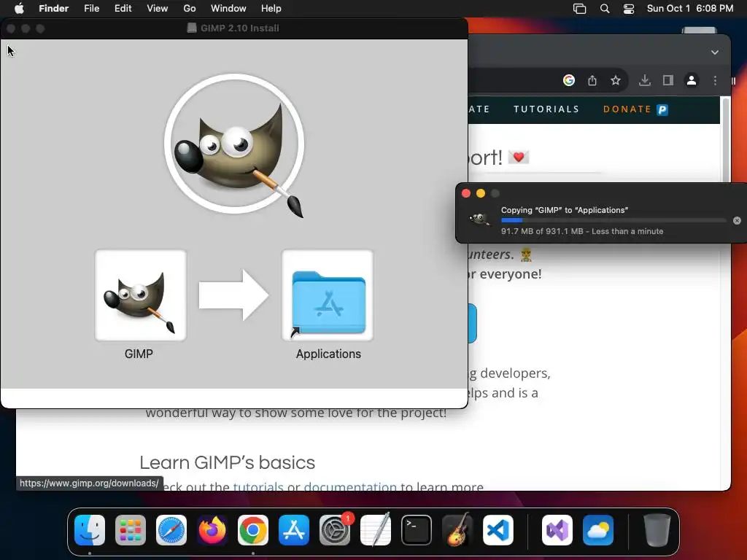Open TUTORIALS on the GIMP website
The image size is (747, 560).
tap(546, 109)
